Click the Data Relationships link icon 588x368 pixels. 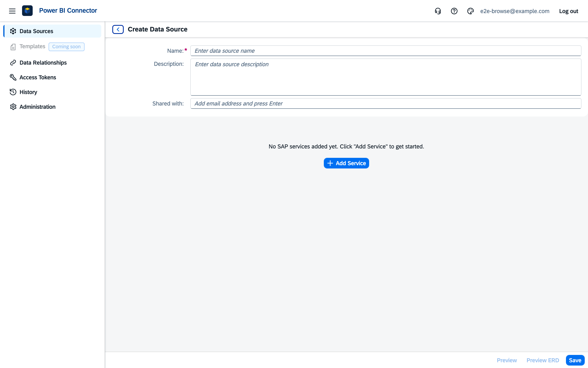13,63
